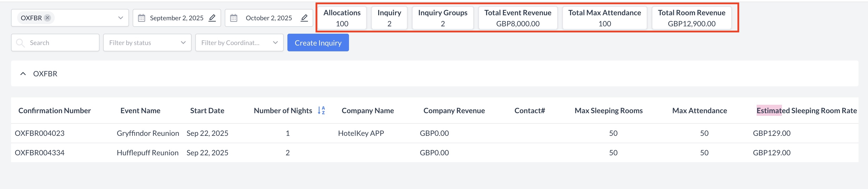Open the Filter by Coordinator dropdown
Screen dimensions: 868x189
239,43
